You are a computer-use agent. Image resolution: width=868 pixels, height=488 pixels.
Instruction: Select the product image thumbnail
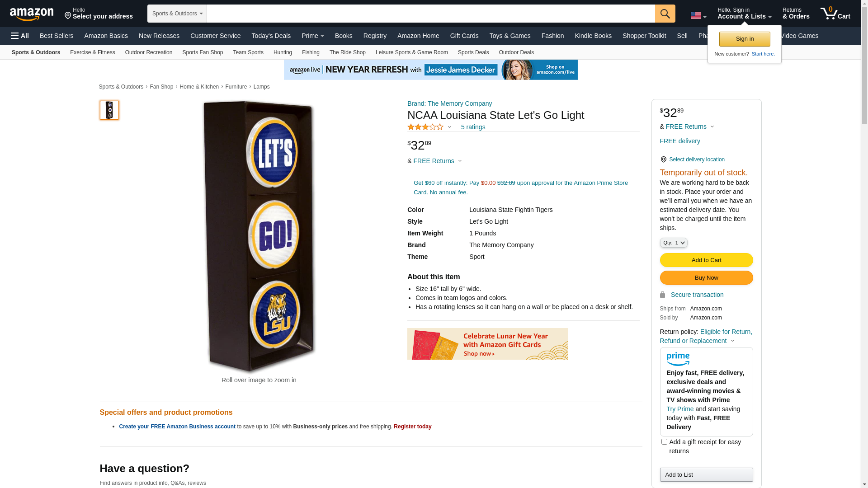point(109,110)
